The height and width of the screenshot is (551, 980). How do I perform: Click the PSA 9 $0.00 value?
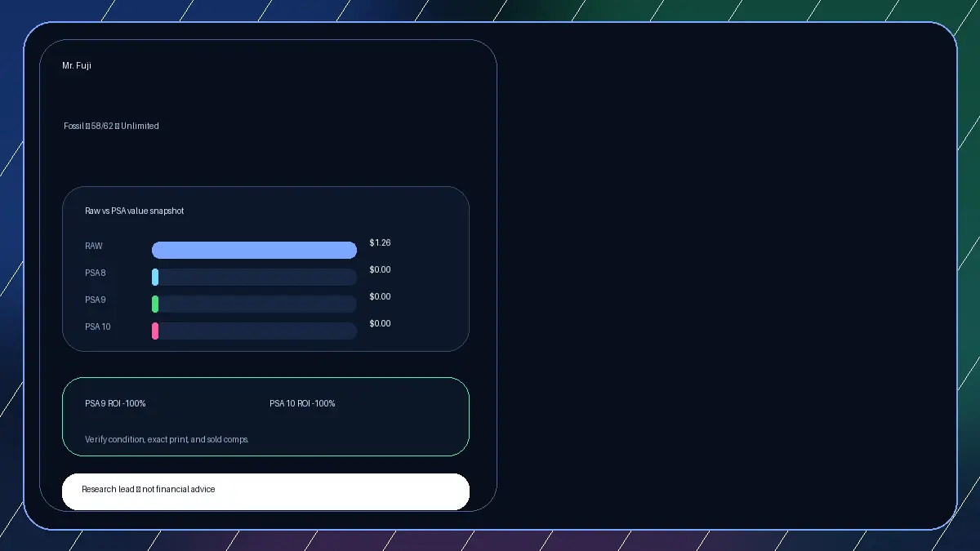380,296
